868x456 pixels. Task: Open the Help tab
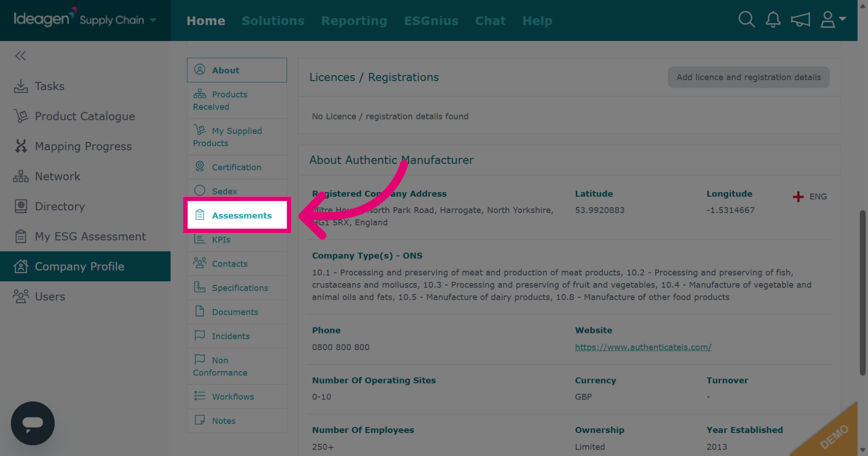[537, 21]
